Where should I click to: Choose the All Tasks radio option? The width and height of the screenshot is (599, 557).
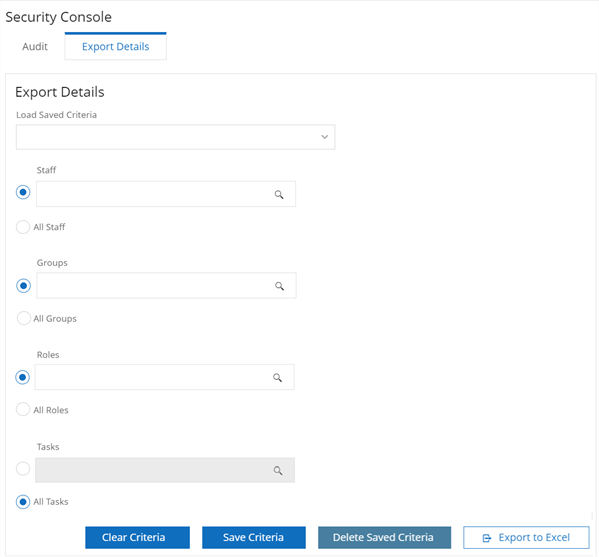coord(23,502)
